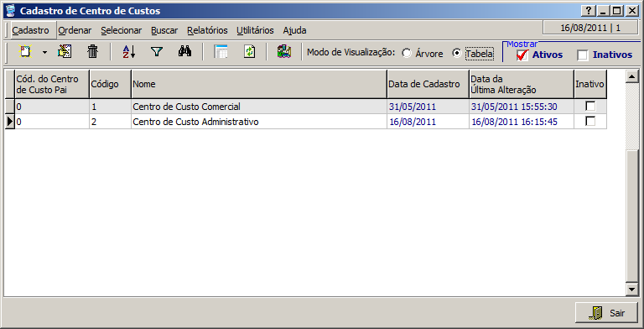Click the Sair button
The width and height of the screenshot is (644, 329).
point(606,313)
